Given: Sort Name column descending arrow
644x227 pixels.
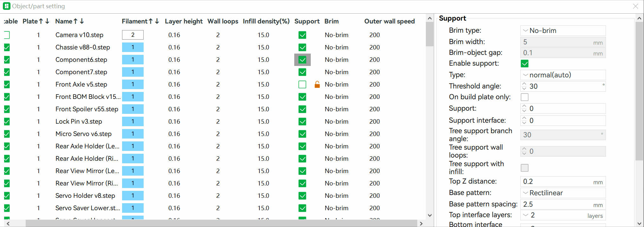Looking at the screenshot, I should click(82, 21).
